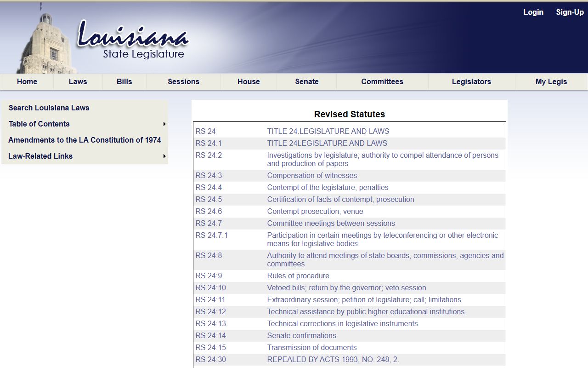This screenshot has height=368, width=588.
Task: Open the RS 24:30 citation link
Action: click(x=210, y=359)
